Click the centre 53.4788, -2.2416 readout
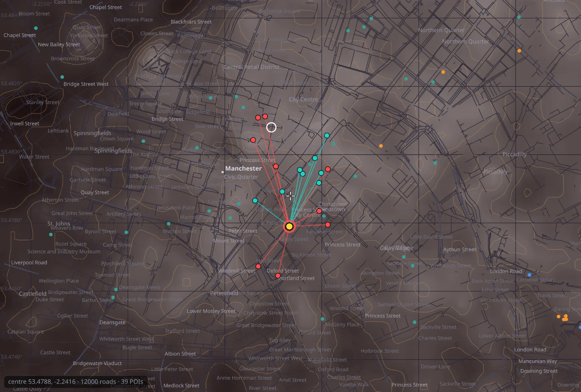This screenshot has height=392, width=581. click(42, 381)
